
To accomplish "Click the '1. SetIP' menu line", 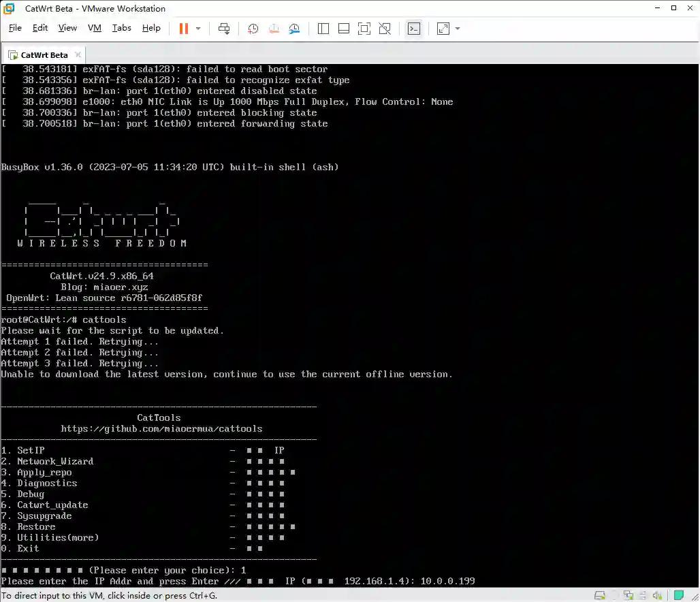I will point(143,450).
